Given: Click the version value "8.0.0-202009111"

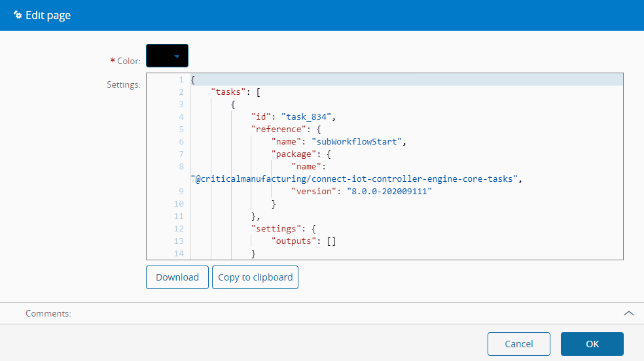Looking at the screenshot, I should click(x=384, y=191).
